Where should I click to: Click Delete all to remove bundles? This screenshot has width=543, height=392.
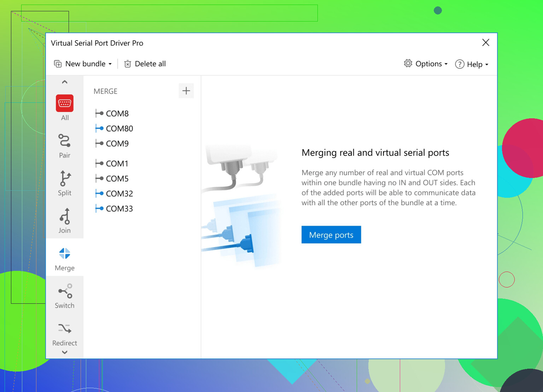pos(145,64)
